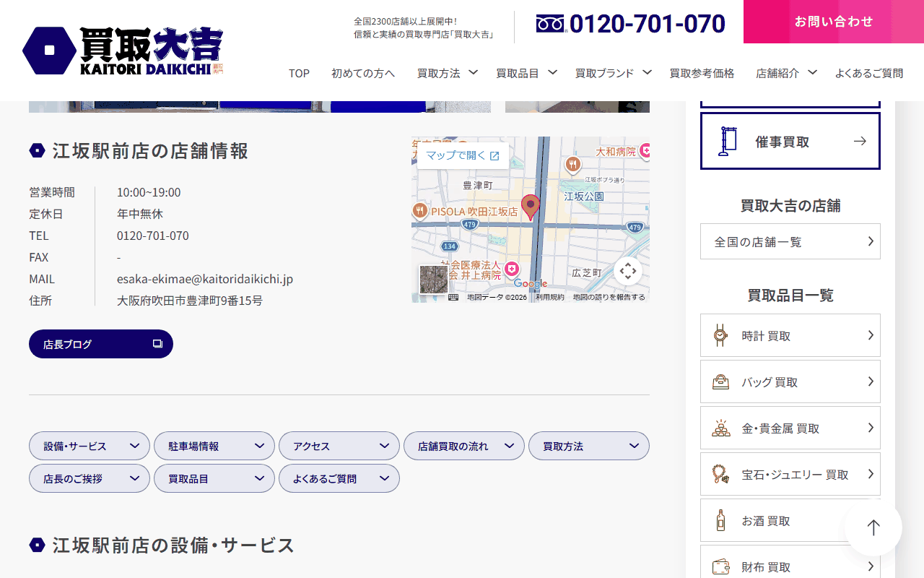
Task: Click the satellite view thumbnail on map
Action: point(434,280)
